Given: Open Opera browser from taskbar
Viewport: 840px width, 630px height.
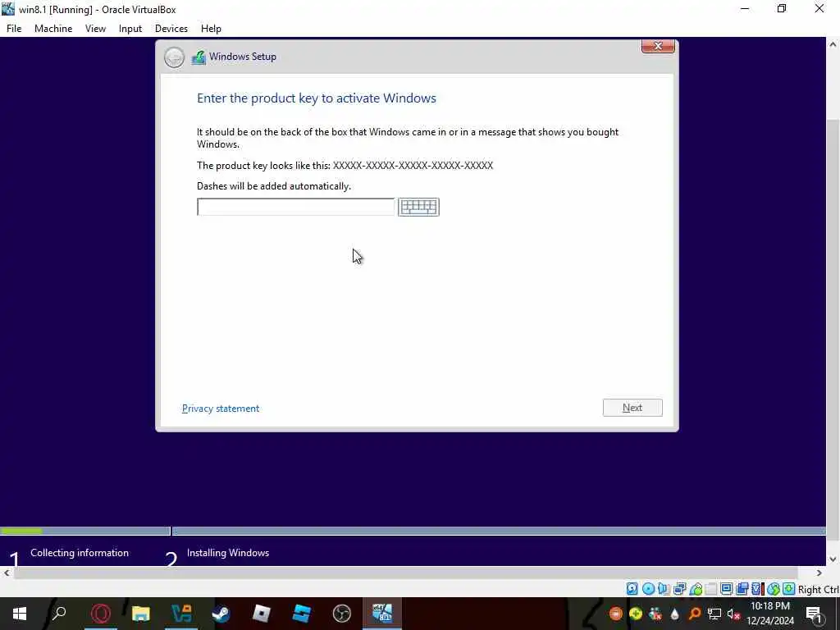Looking at the screenshot, I should click(x=100, y=614).
